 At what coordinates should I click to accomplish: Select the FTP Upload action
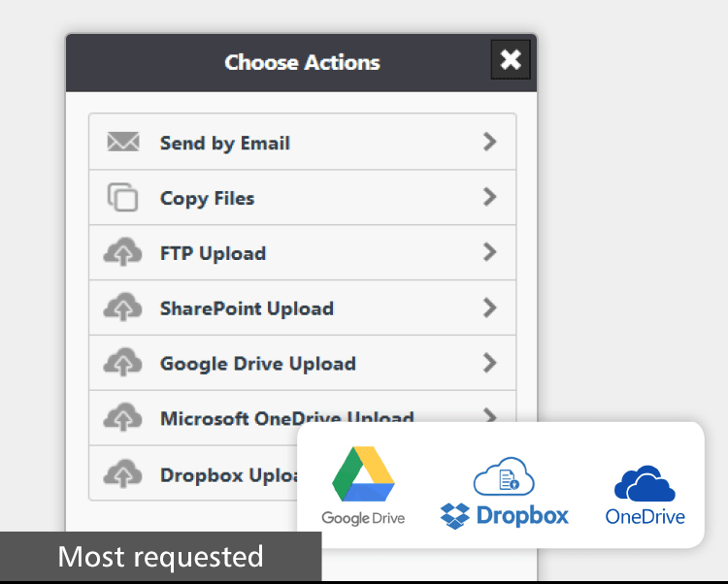(x=302, y=253)
